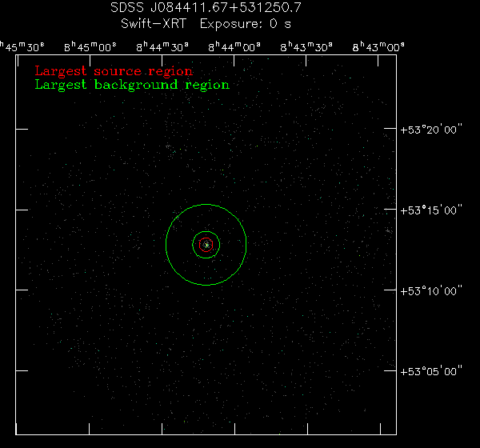Click the declination label +53°05'00"
The width and height of the screenshot is (480, 448).
(x=431, y=371)
